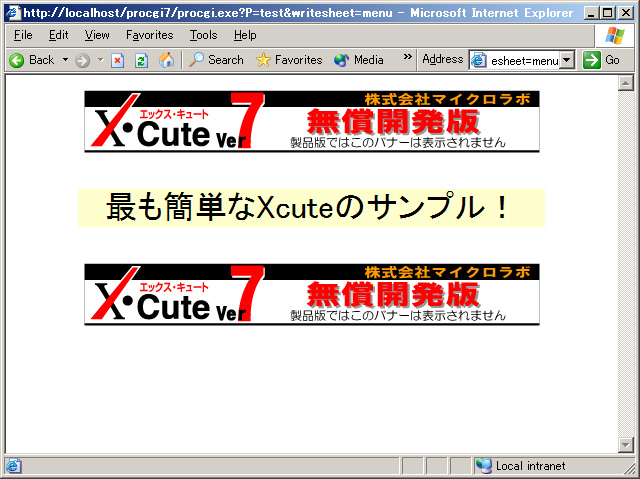
Task: Refresh the page with green arrows icon
Action: 142,61
